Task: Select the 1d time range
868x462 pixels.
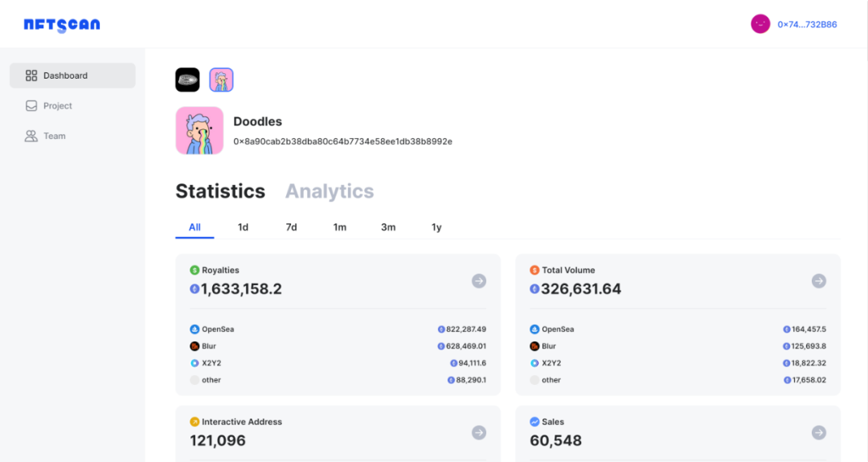Action: point(243,227)
